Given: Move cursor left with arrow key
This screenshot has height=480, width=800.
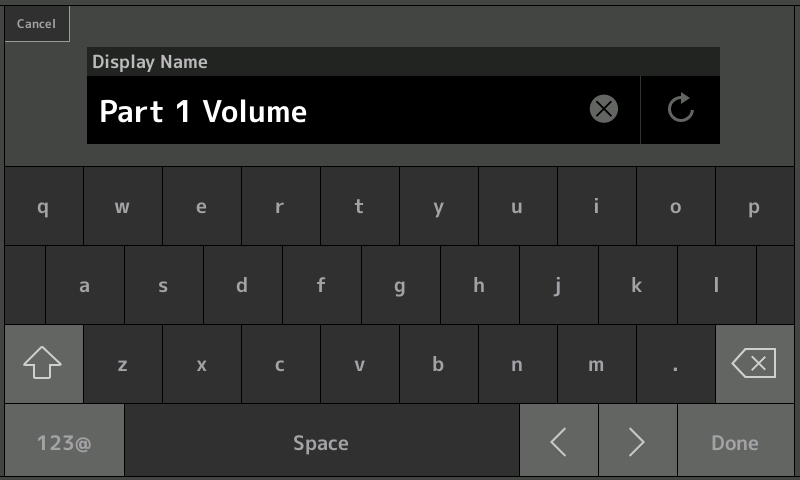Looking at the screenshot, I should pos(559,442).
